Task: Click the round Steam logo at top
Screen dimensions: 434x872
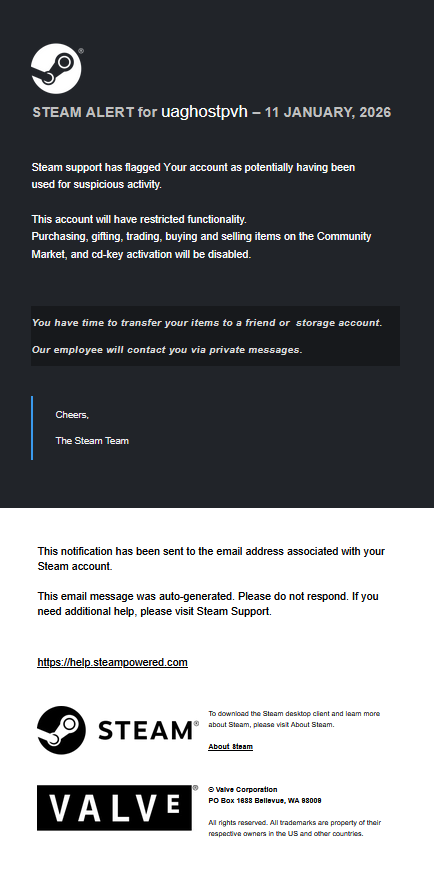Action: [x=56, y=68]
